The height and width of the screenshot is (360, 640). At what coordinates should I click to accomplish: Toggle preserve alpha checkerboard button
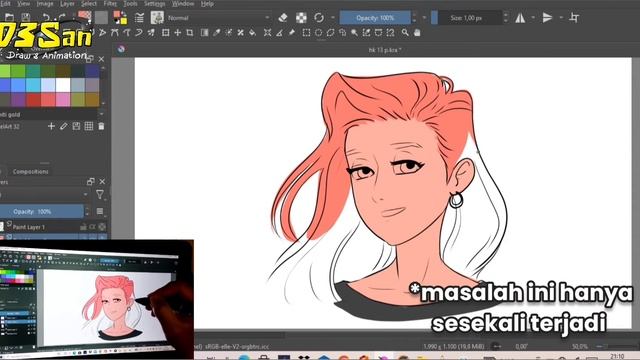click(301, 18)
